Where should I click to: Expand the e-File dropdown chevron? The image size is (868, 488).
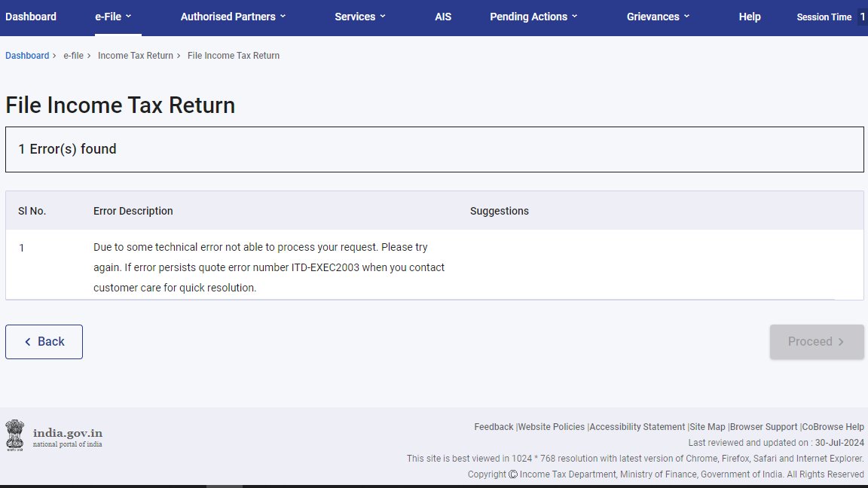128,17
